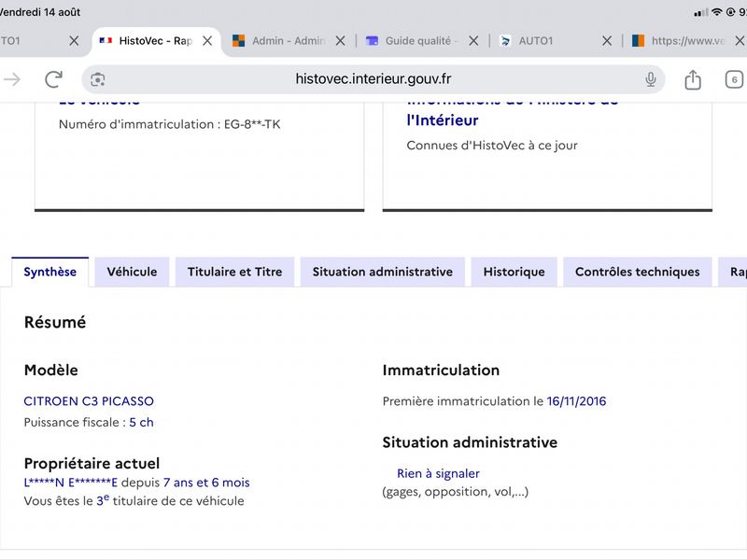This screenshot has height=560, width=747.
Task: Click the Vous êtes le 3e titulaire line
Action: tap(134, 500)
